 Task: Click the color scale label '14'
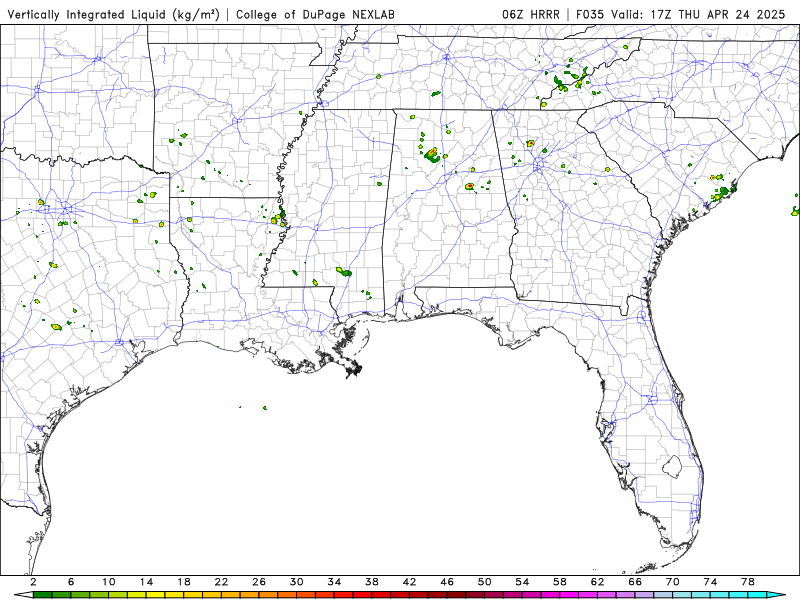(x=146, y=582)
